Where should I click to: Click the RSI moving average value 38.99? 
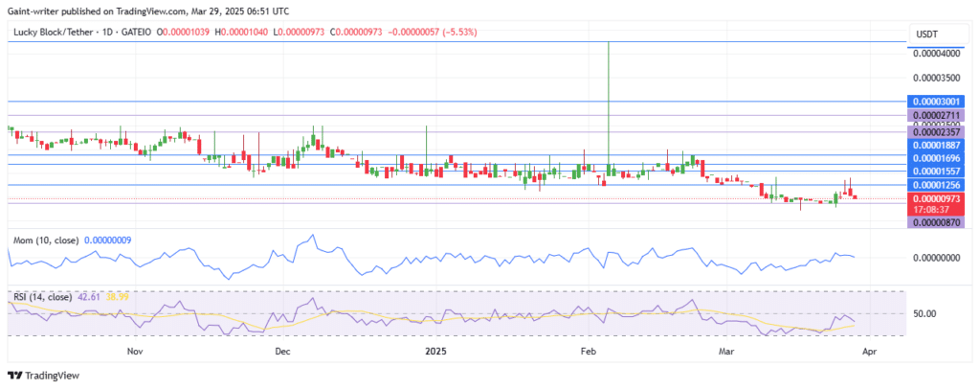[x=118, y=296]
